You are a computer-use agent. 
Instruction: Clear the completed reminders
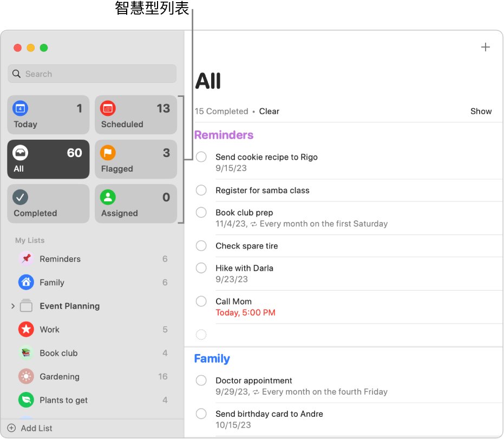[x=269, y=112]
